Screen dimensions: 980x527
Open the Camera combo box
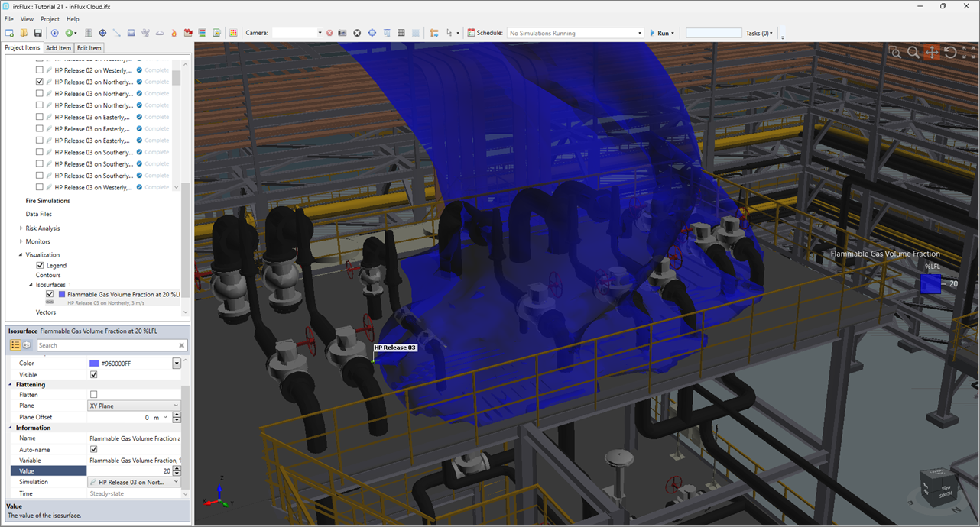(x=297, y=33)
